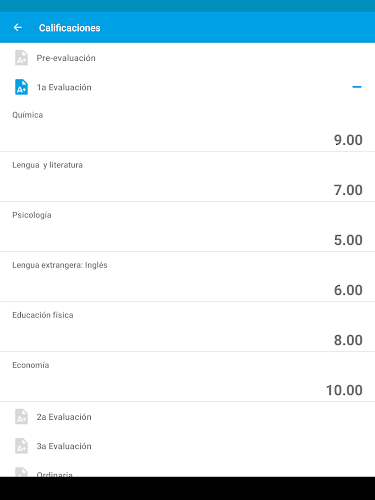The width and height of the screenshot is (375, 500).
Task: Expand the Pre-evaluación section
Action: click(x=187, y=58)
